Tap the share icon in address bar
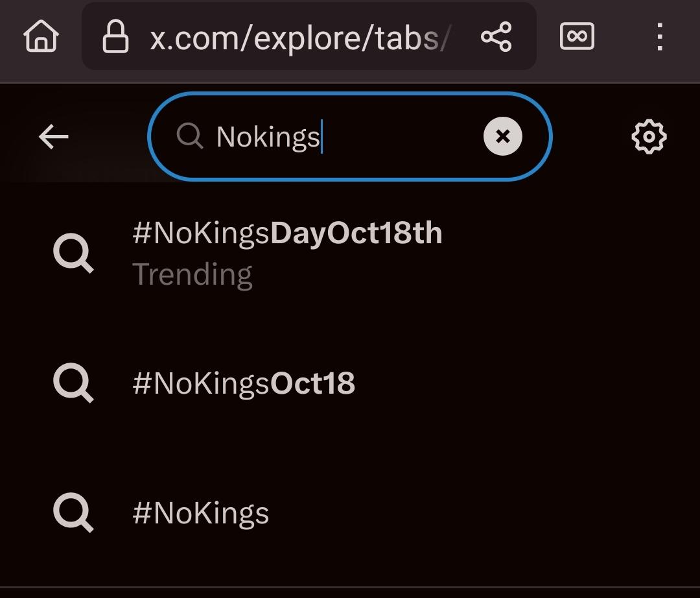 pos(496,37)
